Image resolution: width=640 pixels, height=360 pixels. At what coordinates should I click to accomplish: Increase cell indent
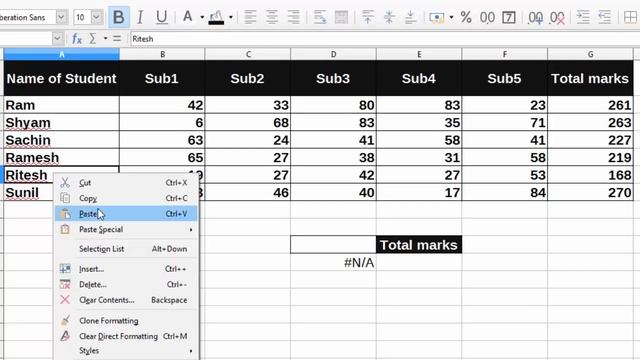click(583, 17)
